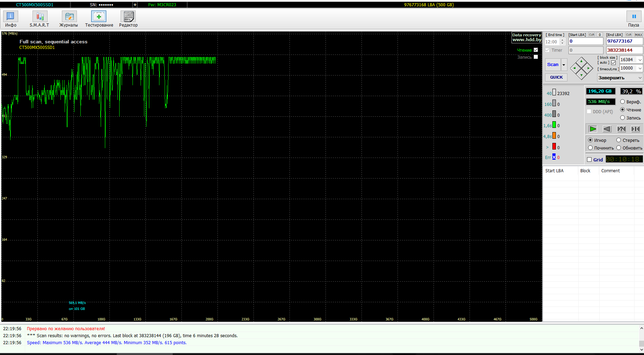Select butterfly scan mode button
Screen dimensions: 644x355
pyautogui.click(x=636, y=129)
